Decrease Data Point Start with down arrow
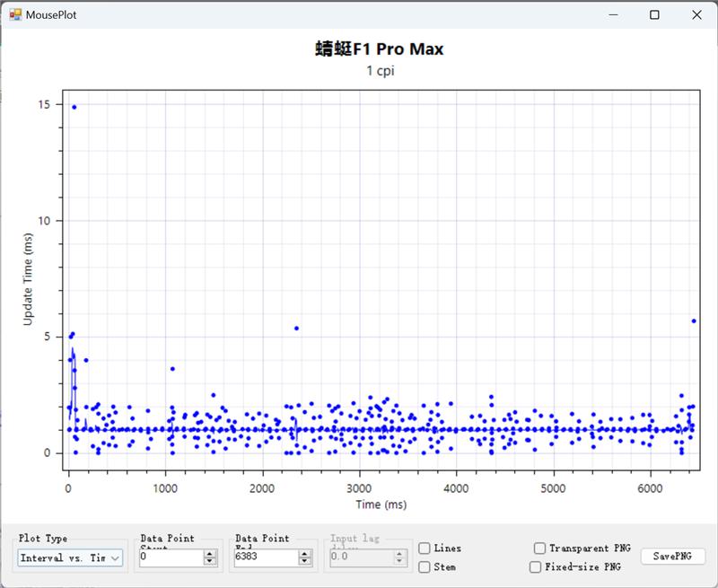The height and width of the screenshot is (588, 718). tap(210, 562)
